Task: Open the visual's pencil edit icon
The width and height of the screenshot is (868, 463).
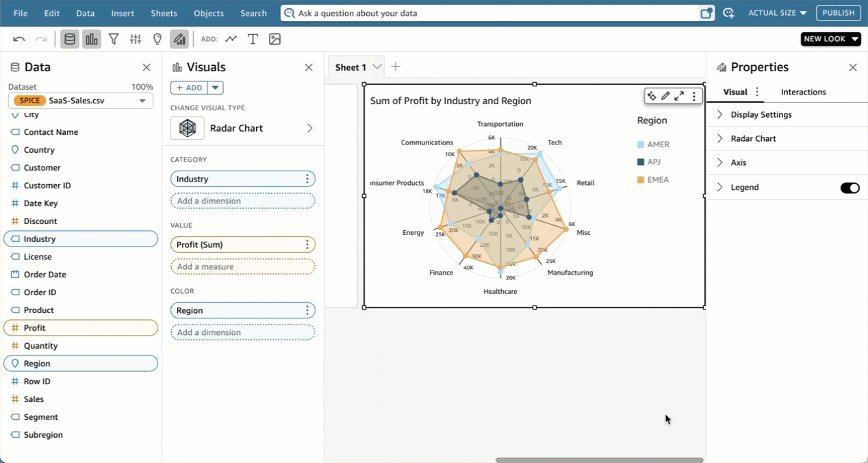Action: 665,96
